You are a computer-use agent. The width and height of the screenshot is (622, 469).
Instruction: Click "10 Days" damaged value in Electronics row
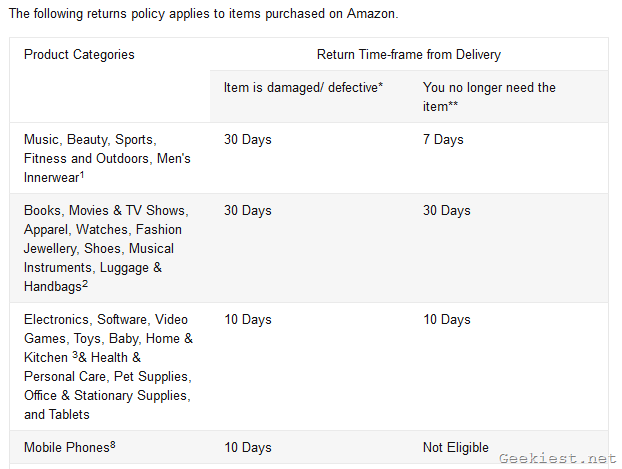[x=248, y=320]
